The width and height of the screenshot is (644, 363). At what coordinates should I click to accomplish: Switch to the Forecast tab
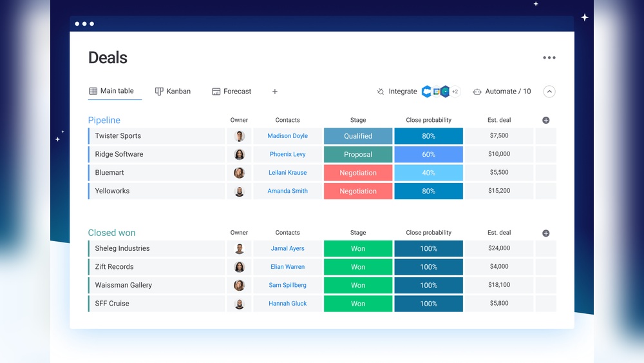(232, 92)
